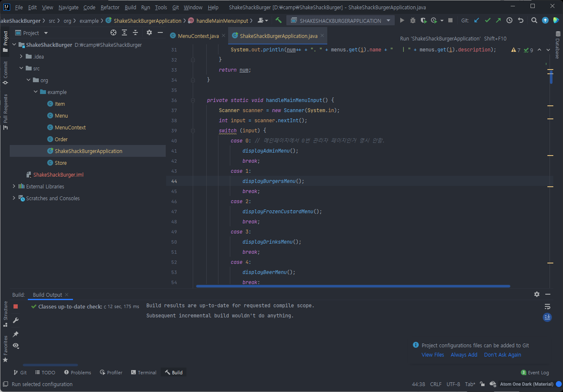Viewport: 563px width, 392px height.
Task: Click Always Add link in notification
Action: (x=464, y=354)
